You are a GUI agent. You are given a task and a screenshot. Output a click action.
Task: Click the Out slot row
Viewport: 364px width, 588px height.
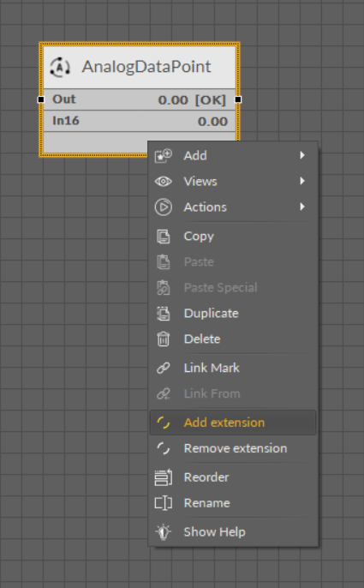pyautogui.click(x=140, y=99)
